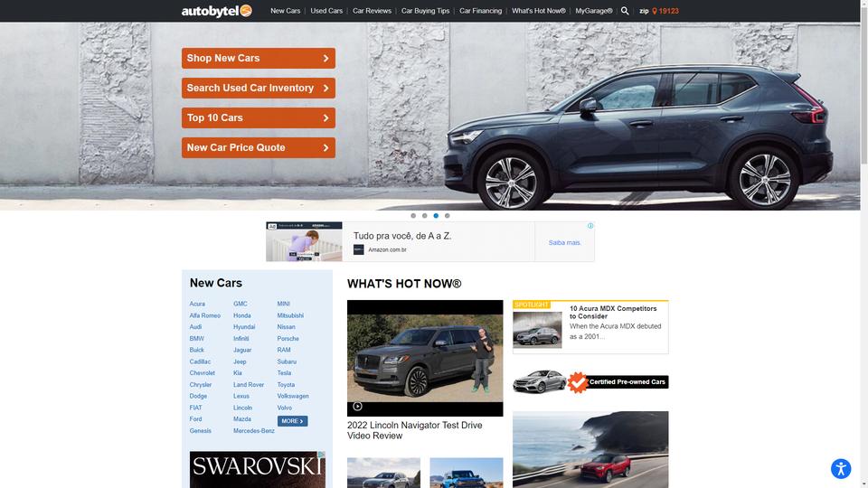
Task: Expand the MORE car brands button
Action: 292,421
